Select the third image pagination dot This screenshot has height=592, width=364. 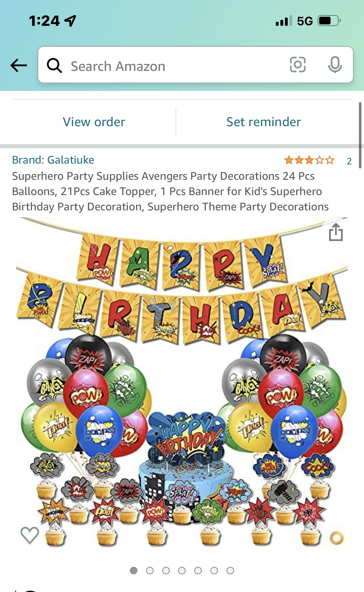166,570
